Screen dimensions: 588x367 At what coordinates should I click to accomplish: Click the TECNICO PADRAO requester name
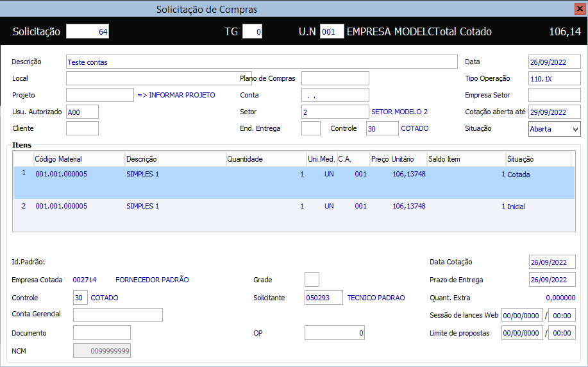(376, 298)
